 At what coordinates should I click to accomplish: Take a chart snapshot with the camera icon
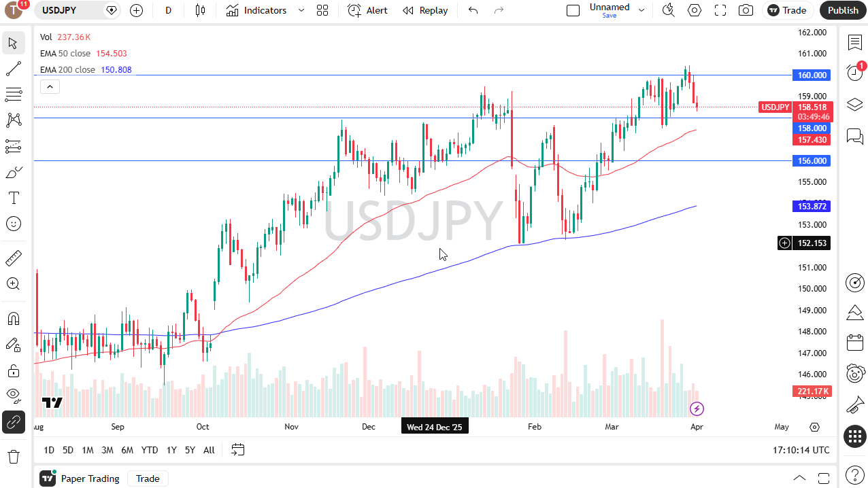(x=746, y=10)
